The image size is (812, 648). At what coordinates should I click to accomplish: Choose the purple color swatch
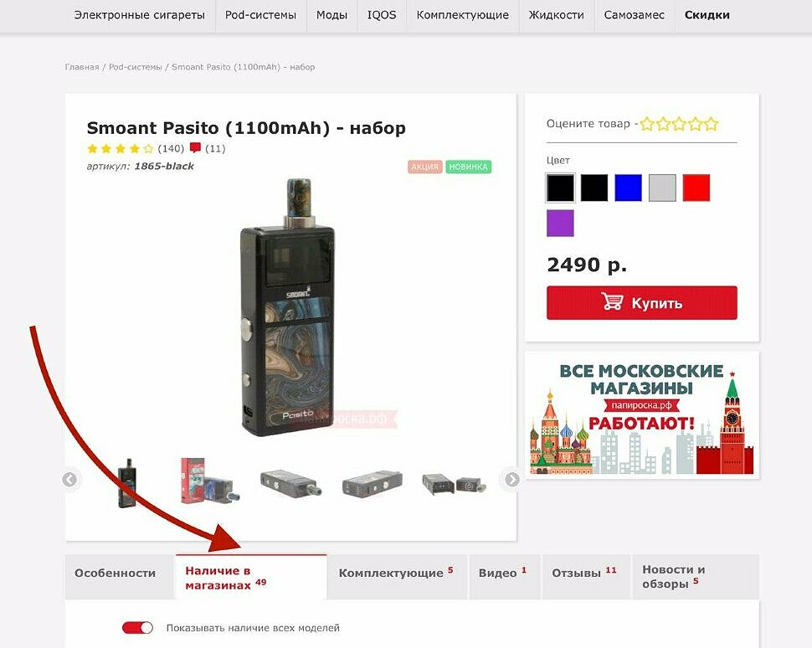coord(560,224)
